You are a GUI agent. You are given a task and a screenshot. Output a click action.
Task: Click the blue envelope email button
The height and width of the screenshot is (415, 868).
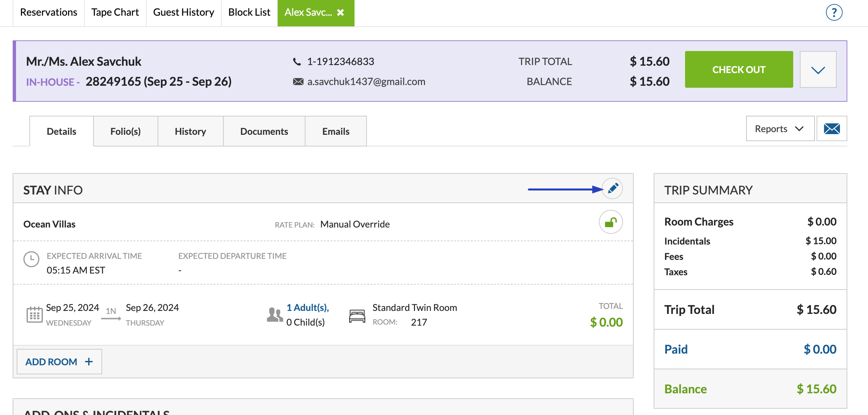tap(831, 128)
